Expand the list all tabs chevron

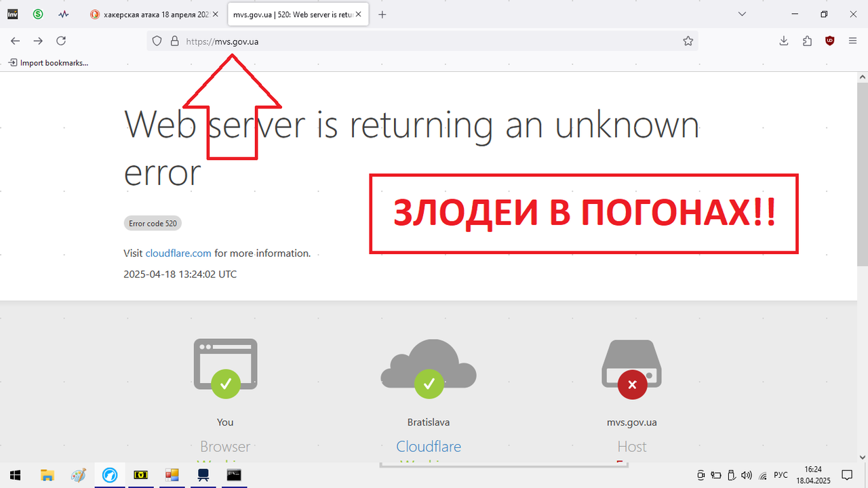742,14
